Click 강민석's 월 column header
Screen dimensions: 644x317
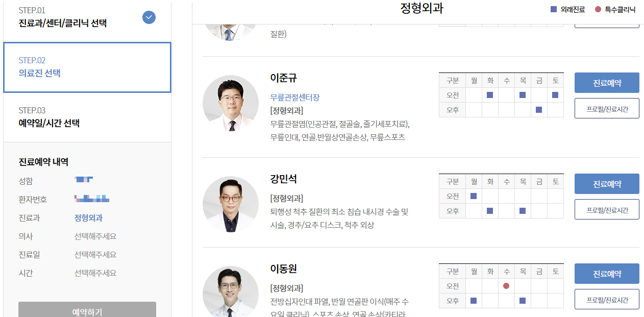click(474, 182)
